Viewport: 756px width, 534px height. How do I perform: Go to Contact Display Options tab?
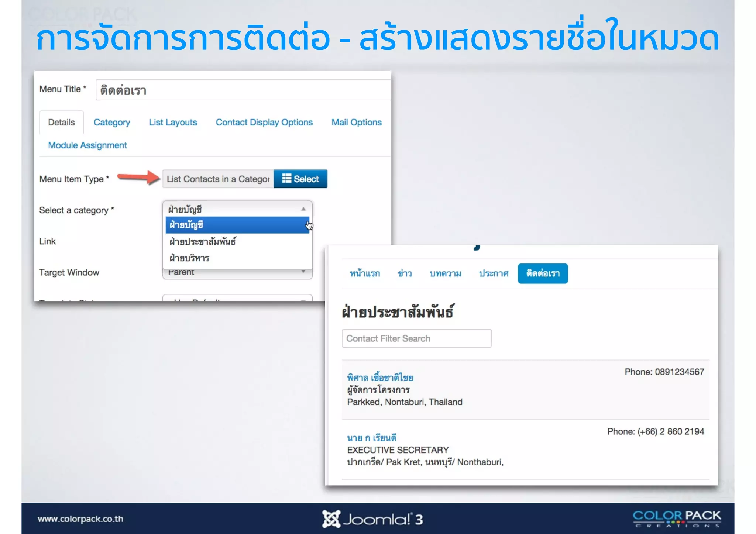point(264,122)
